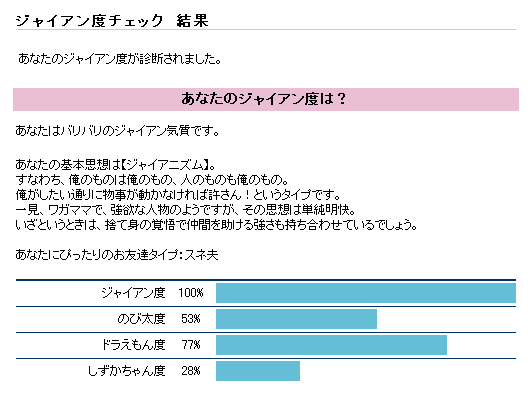Click the ジャイアン度 row label

point(133,293)
